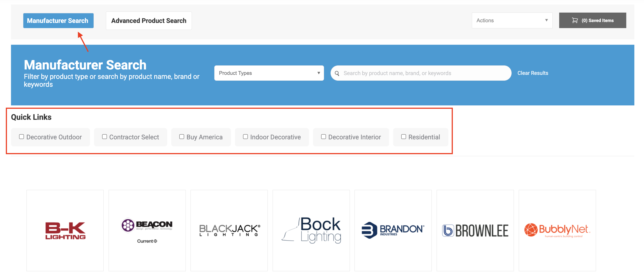Check the Decorative Outdoor checkbox

coord(22,137)
